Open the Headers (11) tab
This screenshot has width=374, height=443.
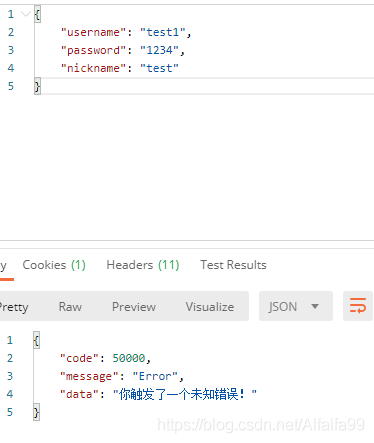tap(143, 265)
